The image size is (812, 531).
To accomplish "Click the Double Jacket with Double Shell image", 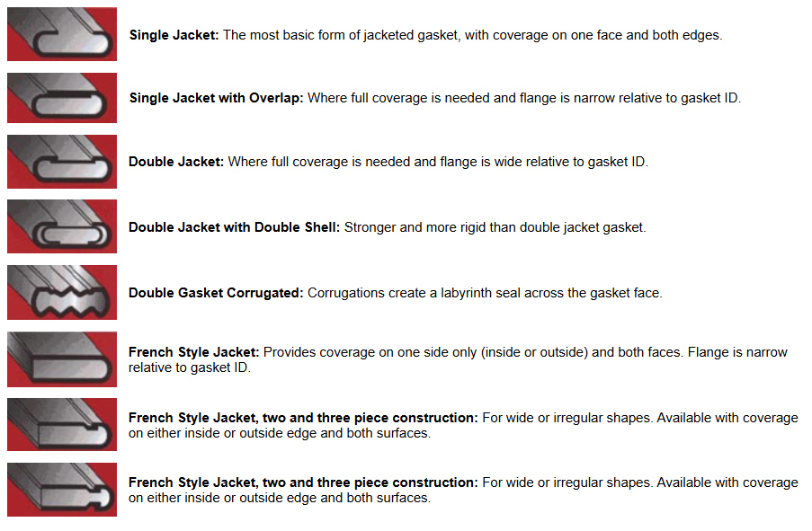I will point(61,227).
